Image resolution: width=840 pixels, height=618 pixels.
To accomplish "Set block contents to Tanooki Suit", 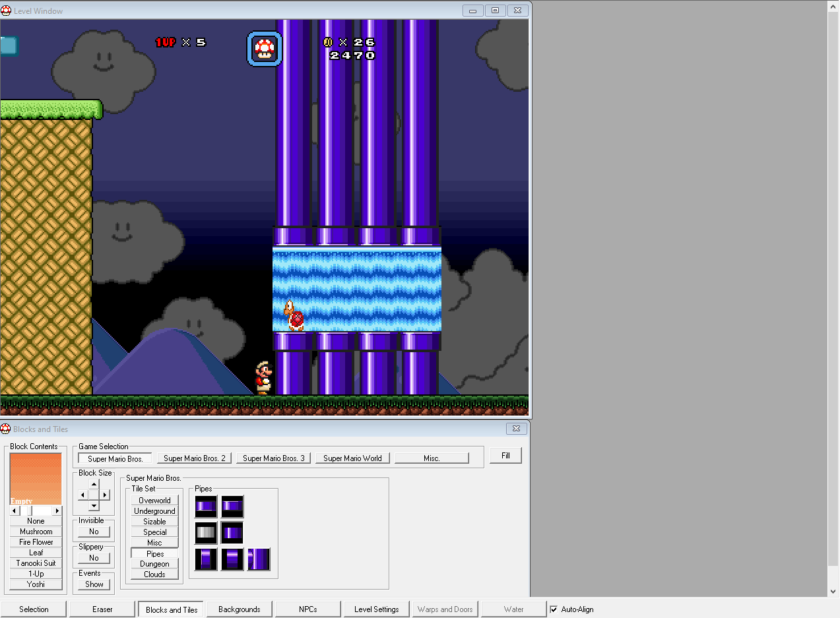I will [36, 563].
